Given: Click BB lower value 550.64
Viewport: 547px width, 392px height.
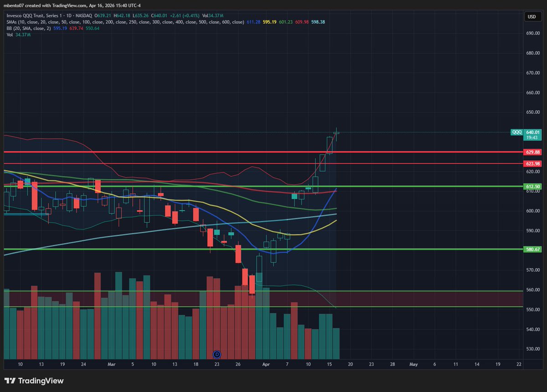Looking at the screenshot, I should pos(92,28).
